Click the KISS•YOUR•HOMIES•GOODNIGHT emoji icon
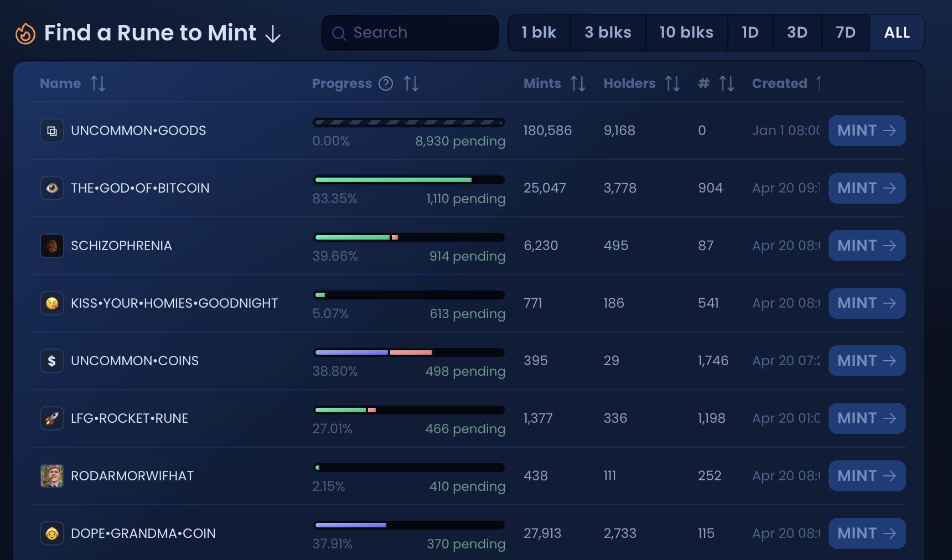952x560 pixels. pyautogui.click(x=52, y=303)
